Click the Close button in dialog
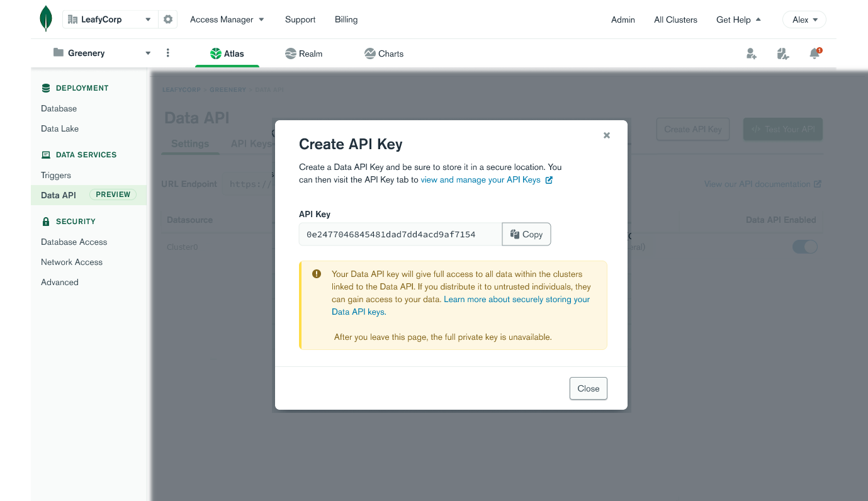The height and width of the screenshot is (501, 868). [589, 388]
